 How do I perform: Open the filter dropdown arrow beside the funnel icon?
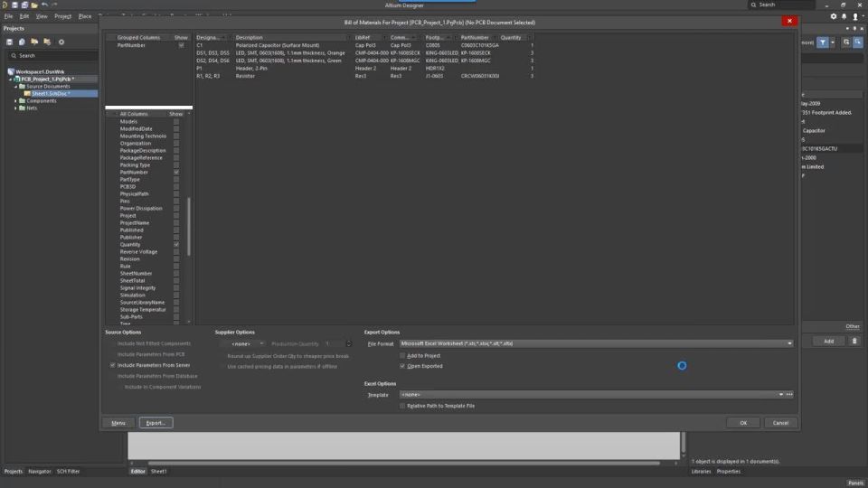(833, 42)
